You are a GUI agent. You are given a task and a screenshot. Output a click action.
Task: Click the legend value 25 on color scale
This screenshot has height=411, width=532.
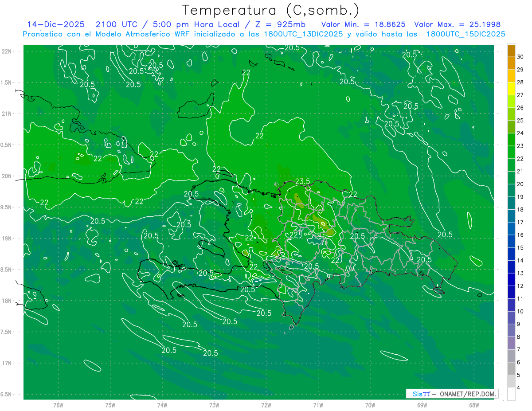[520, 120]
